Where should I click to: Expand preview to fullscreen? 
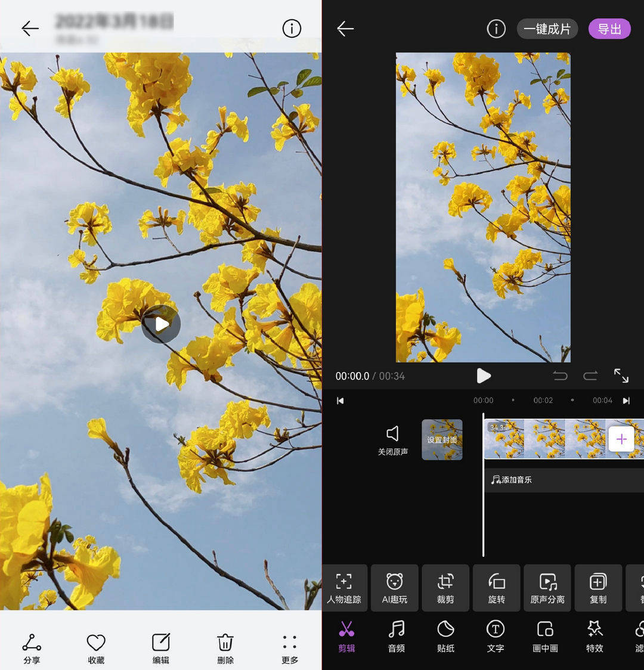pos(621,376)
